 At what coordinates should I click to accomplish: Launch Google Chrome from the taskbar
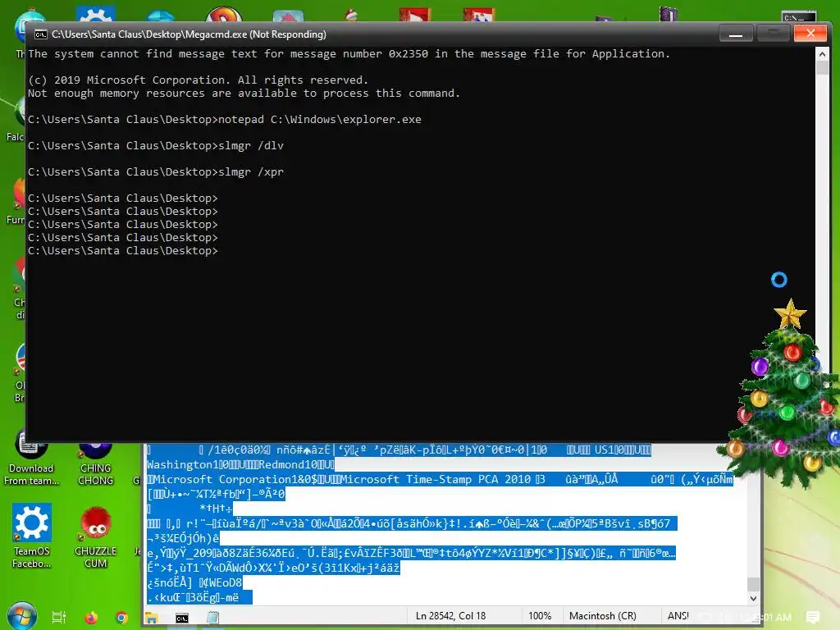click(x=121, y=618)
